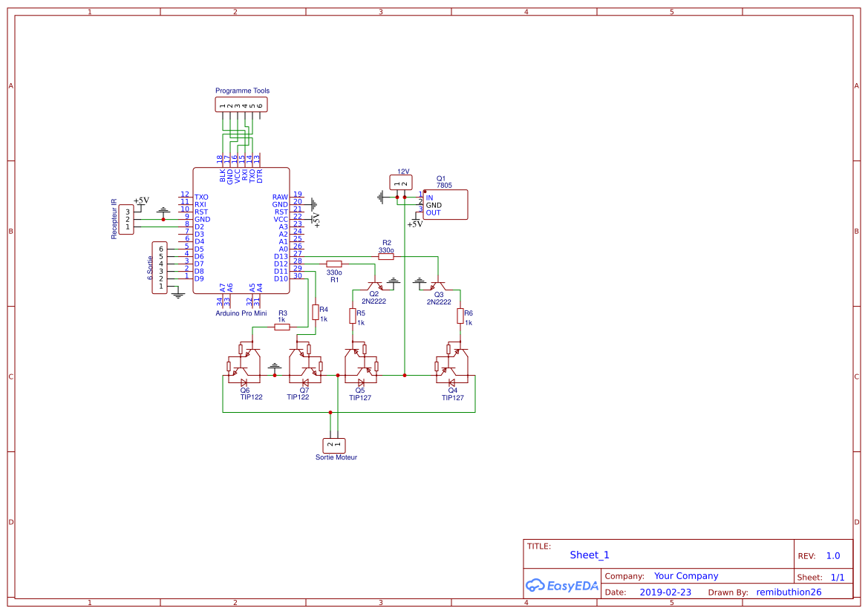Image resolution: width=868 pixels, height=614 pixels.
Task: Click the EasyEDA logo in the title block
Action: click(x=562, y=586)
